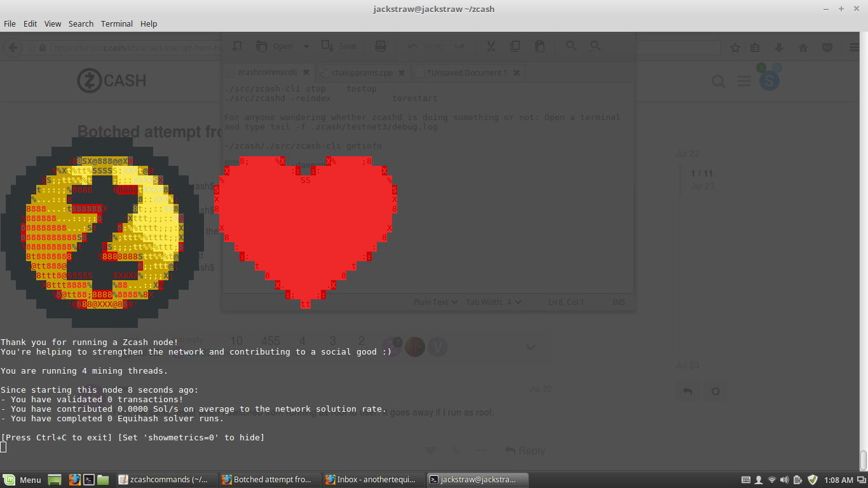
Task: Click the volume speaker icon in the tray
Action: pyautogui.click(x=785, y=480)
